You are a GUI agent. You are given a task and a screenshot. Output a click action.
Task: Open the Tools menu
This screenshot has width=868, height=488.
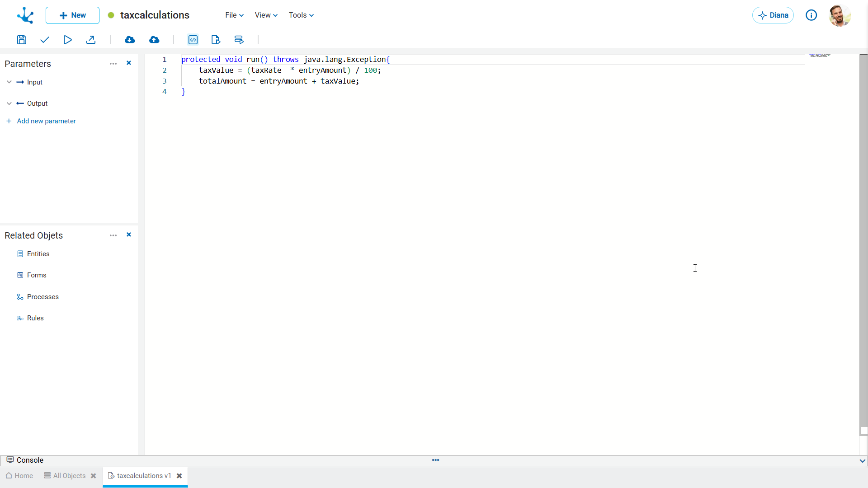(301, 15)
